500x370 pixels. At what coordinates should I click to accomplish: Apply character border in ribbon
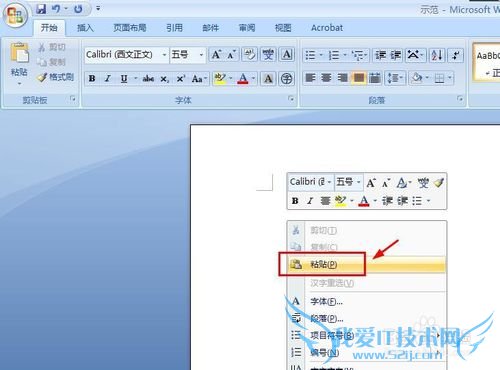287,55
